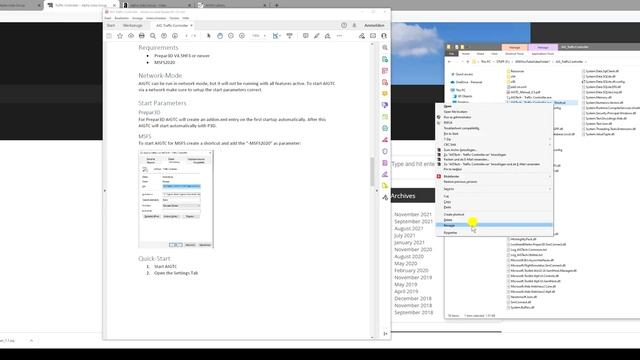
Task: Open the find magnifier in Acrobat toolbar
Action: click(153, 36)
